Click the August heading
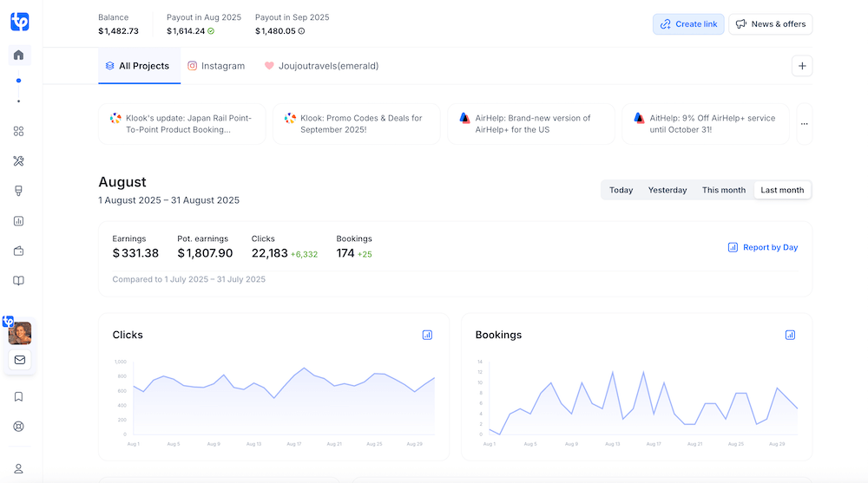Screen dimensions: 868x483 coord(122,182)
